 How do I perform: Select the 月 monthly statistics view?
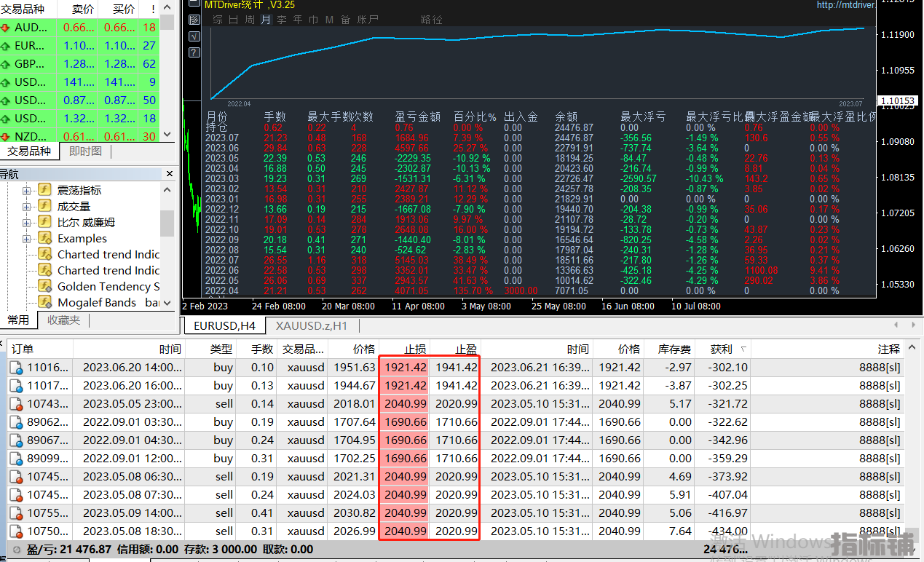pos(266,20)
